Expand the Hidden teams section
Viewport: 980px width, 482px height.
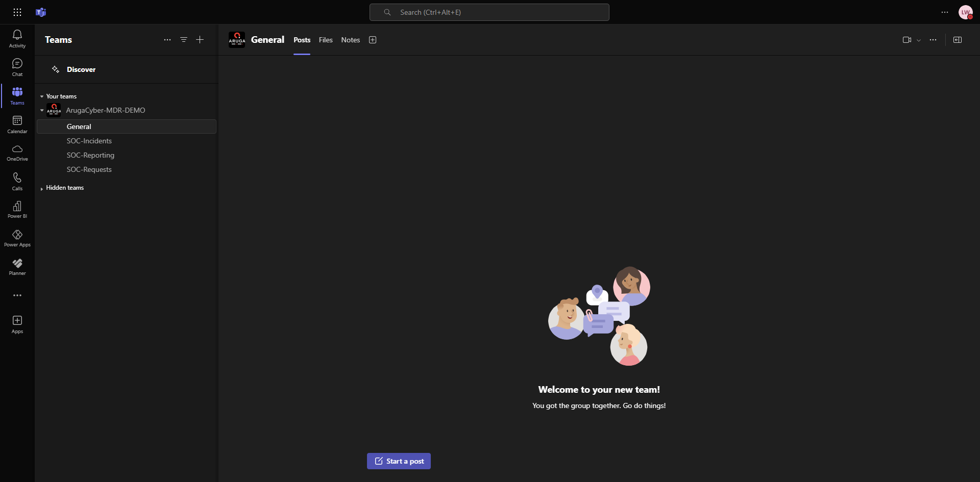[42, 189]
